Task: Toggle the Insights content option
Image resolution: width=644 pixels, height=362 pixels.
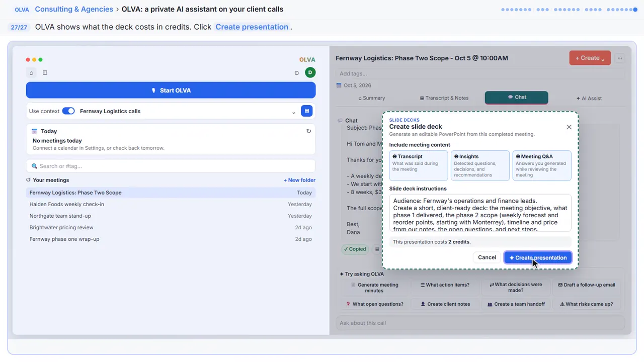Action: click(480, 165)
